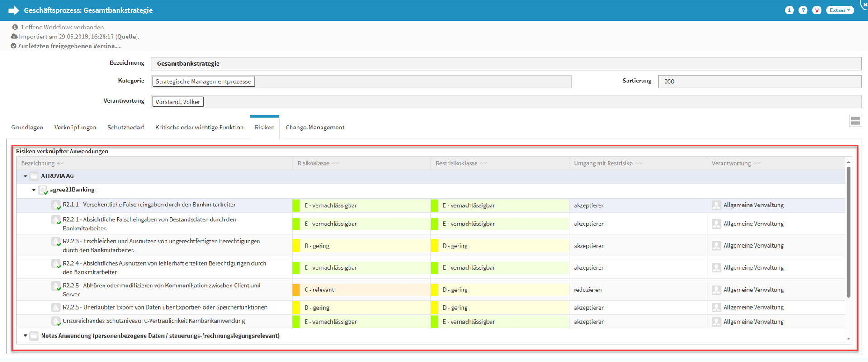Viewport: 868px width, 362px height.
Task: Click the risk icon of R2.1.1 row
Action: 56,205
